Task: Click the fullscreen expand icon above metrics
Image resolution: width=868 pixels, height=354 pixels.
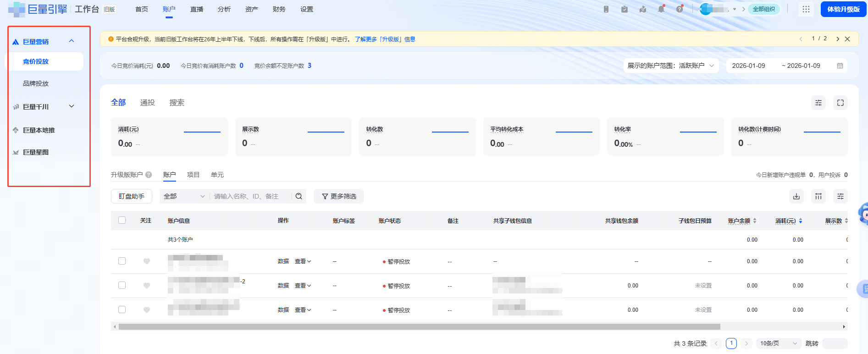Action: point(840,103)
